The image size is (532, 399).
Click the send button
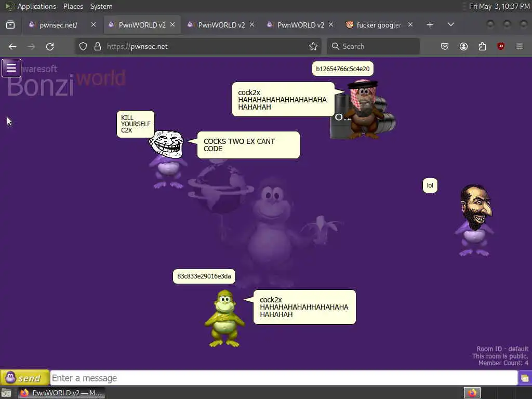click(x=24, y=378)
